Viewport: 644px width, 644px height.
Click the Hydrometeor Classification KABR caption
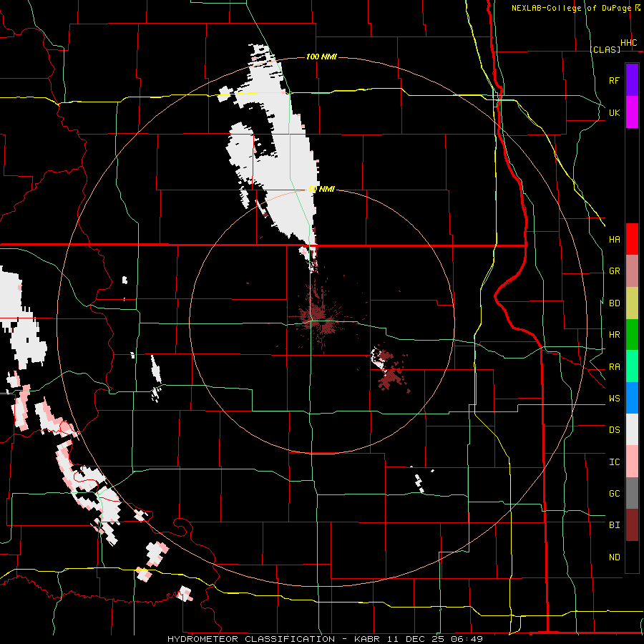tap(325, 639)
